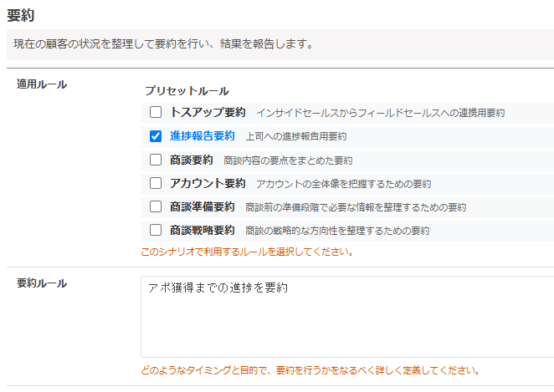Viewport: 554px width, 392px height.
Task: Click the トスアップ要約 rule label
Action: point(208,113)
